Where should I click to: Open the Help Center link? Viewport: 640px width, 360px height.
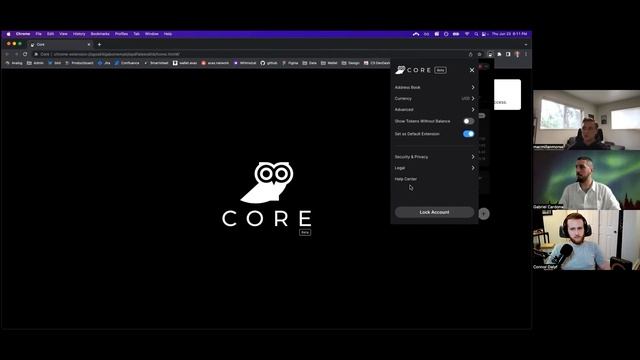click(405, 179)
